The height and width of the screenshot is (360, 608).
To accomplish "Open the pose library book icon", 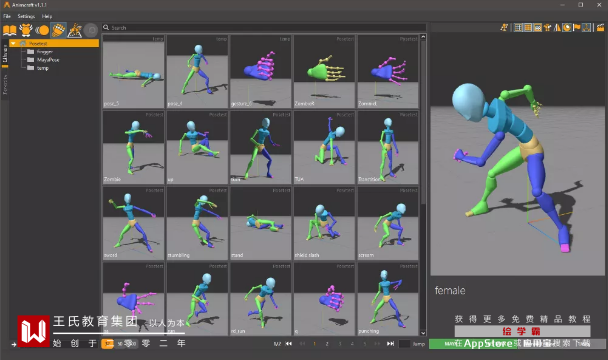I will point(10,30).
